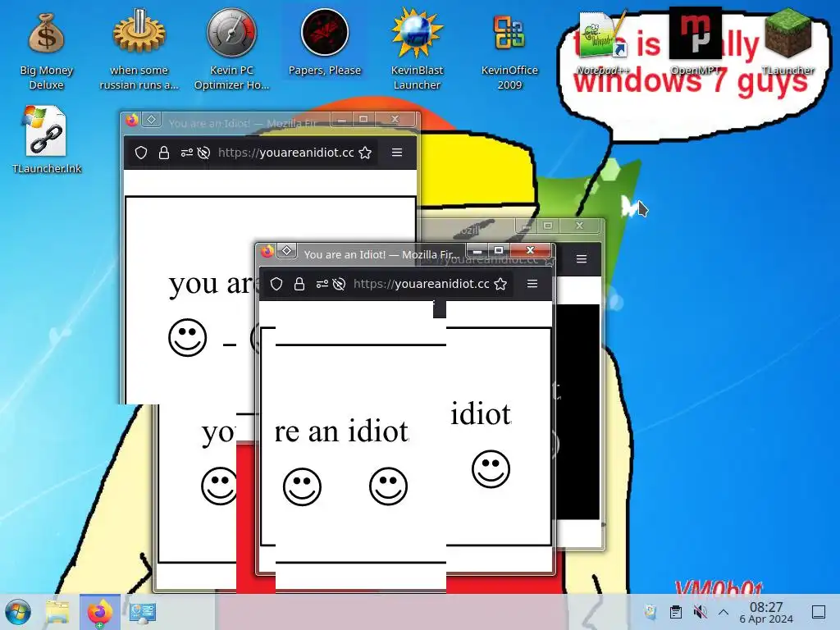840x630 pixels.
Task: Open system settings taskbar icon
Action: point(143,612)
